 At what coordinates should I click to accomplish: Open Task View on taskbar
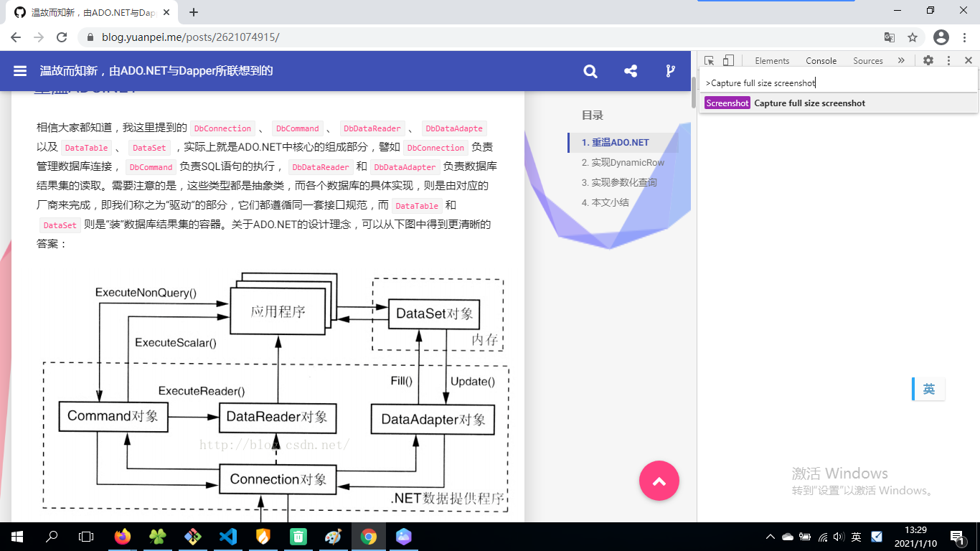pyautogui.click(x=86, y=537)
